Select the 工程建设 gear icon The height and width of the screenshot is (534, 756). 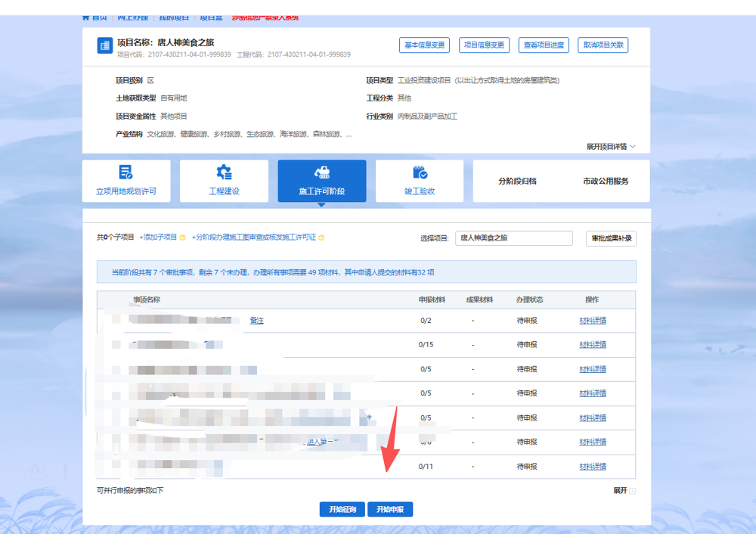coord(224,172)
